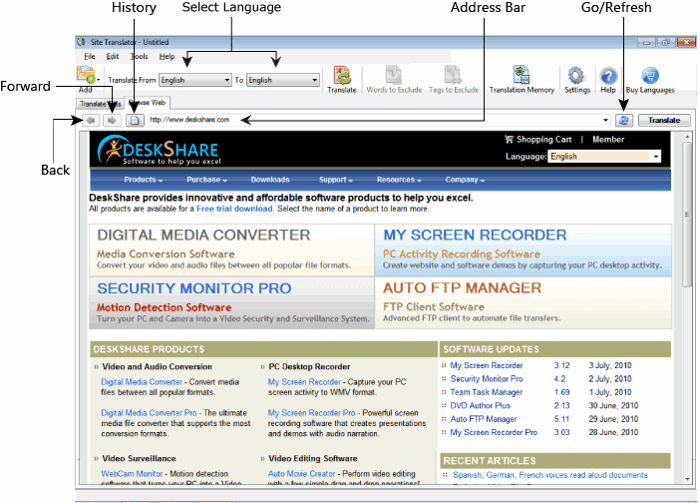This screenshot has height=503, width=700.
Task: Open the Auto Movie Creator link
Action: pyautogui.click(x=301, y=474)
